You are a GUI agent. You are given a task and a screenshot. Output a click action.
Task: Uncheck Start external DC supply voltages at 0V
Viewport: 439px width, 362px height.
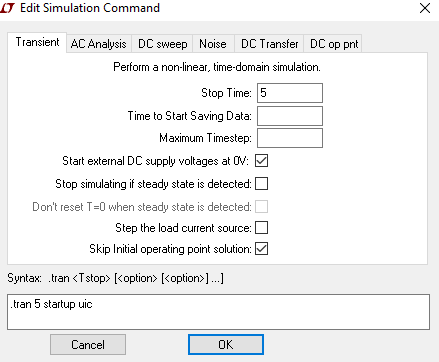261,161
